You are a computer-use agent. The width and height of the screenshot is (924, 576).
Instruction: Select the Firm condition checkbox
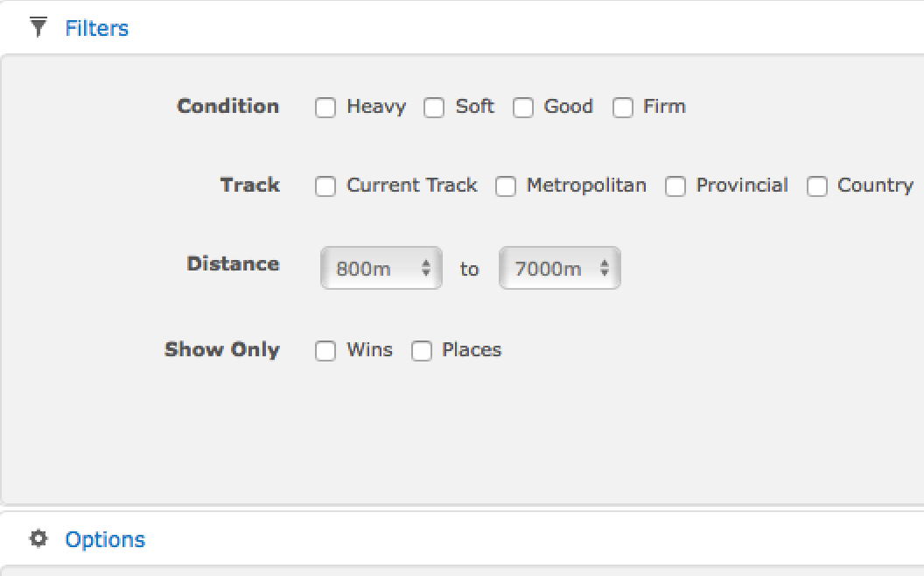pyautogui.click(x=623, y=108)
